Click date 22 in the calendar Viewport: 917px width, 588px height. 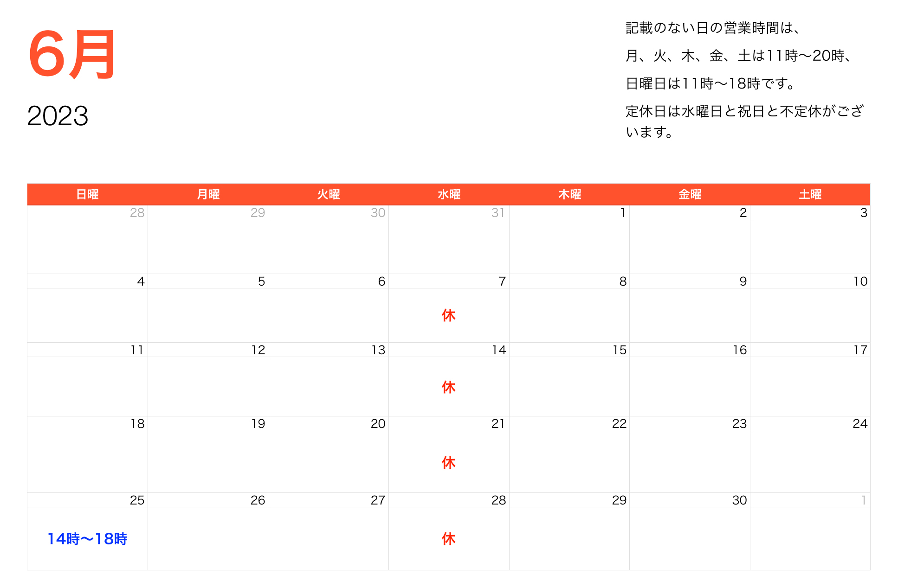[619, 424]
